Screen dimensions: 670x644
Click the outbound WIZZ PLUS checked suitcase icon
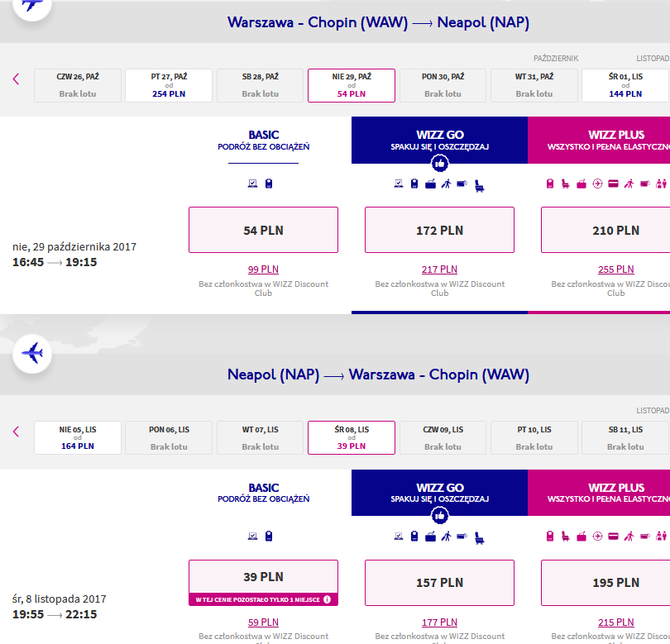click(581, 184)
